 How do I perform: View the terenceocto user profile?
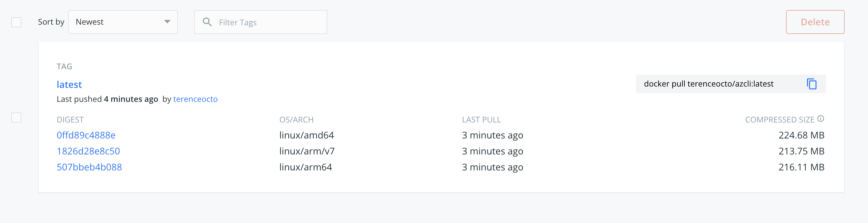click(x=195, y=99)
